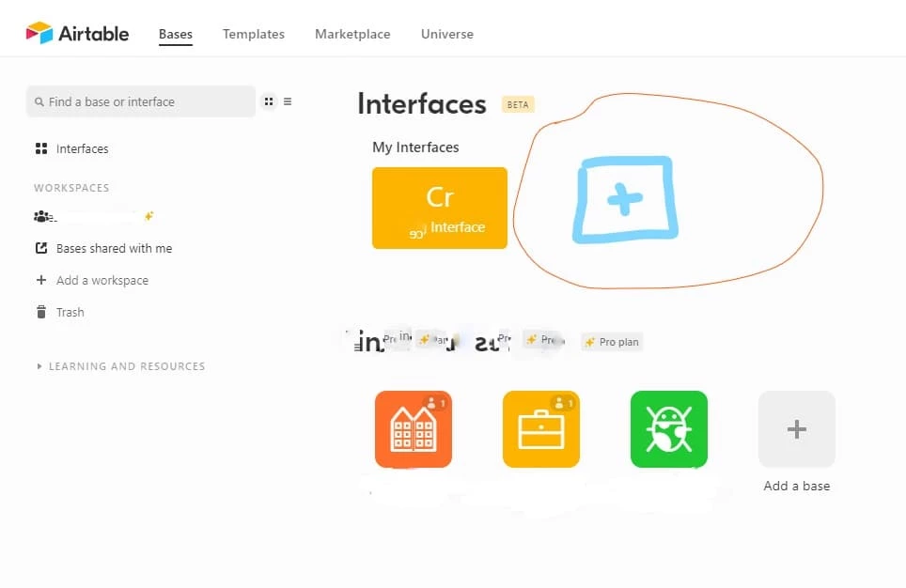Open the Trash

[60, 313]
